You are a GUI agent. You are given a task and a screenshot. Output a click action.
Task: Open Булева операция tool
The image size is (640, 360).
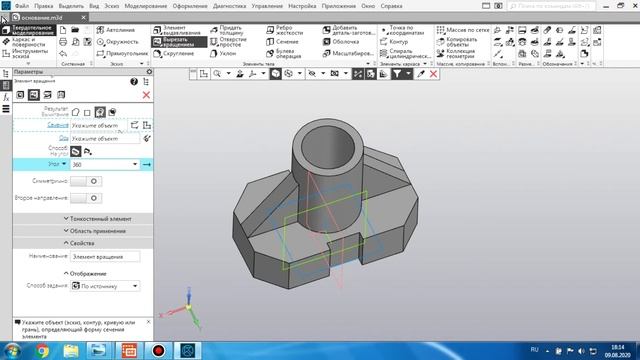284,53
